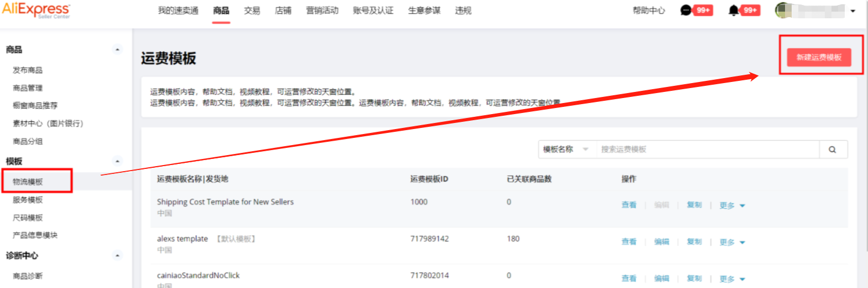Open 商品诊断 in the sidebar
This screenshot has width=868, height=288.
coord(28,276)
